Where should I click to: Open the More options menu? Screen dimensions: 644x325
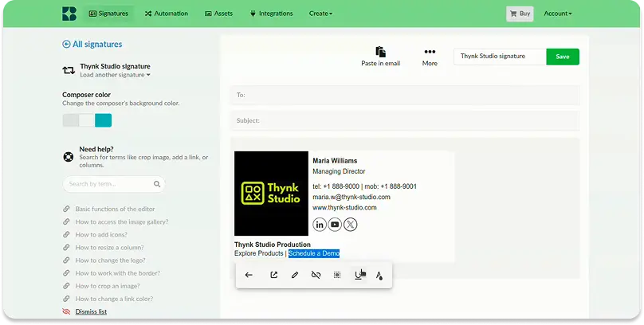[x=430, y=57]
